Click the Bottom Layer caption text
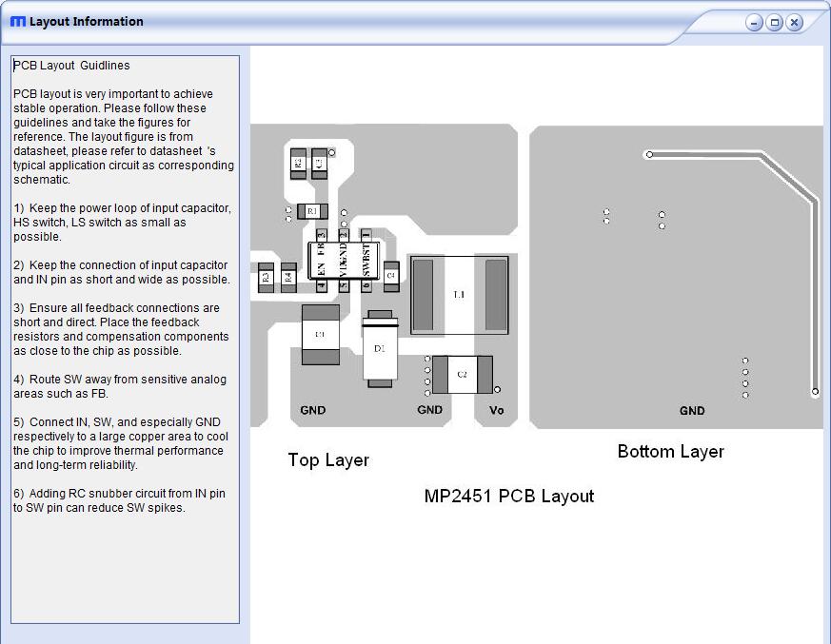The width and height of the screenshot is (831, 644). tap(669, 451)
